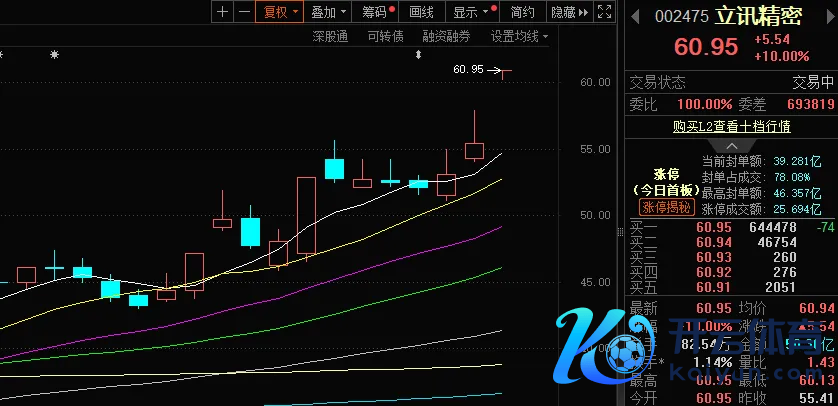Select the 深股通 tag
The height and width of the screenshot is (406, 838).
[x=330, y=36]
